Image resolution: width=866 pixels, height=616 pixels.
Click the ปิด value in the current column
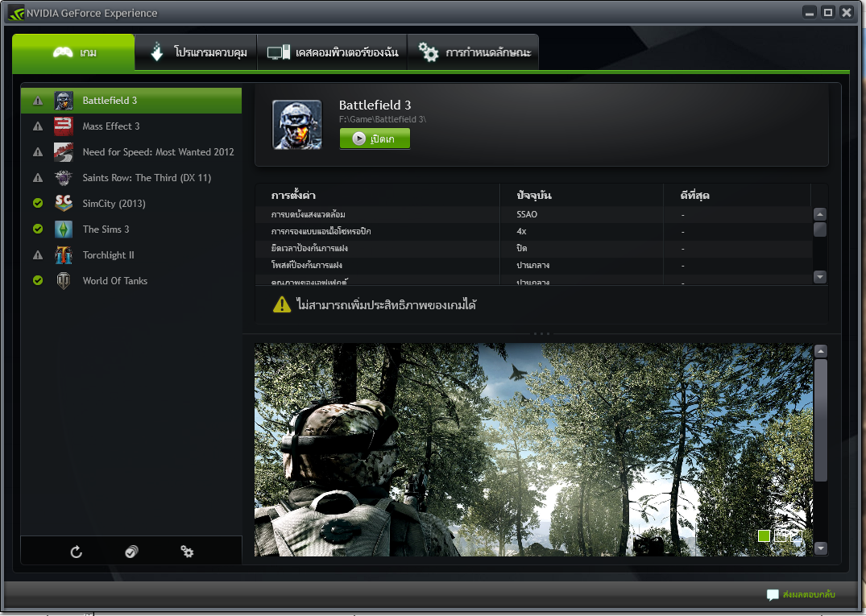[x=522, y=248]
